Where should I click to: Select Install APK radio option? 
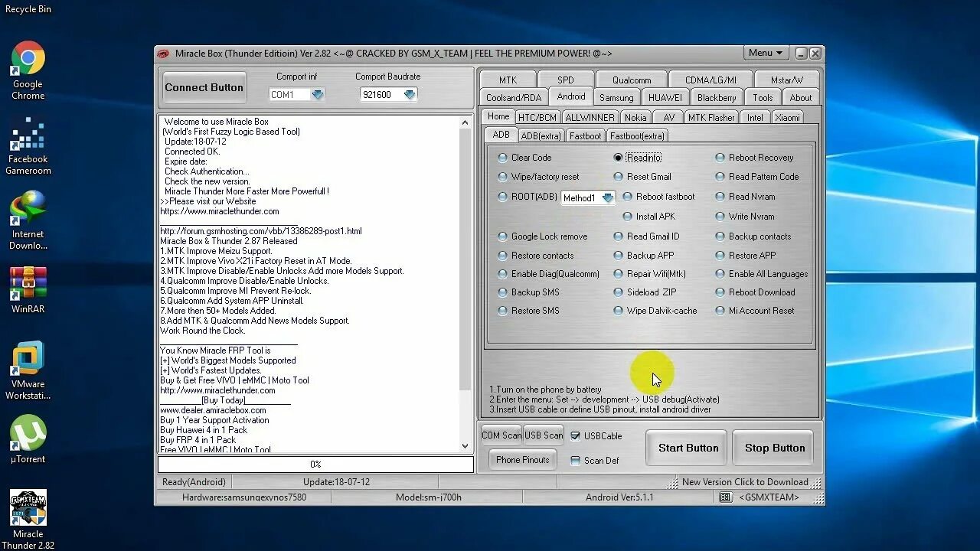[x=649, y=217]
